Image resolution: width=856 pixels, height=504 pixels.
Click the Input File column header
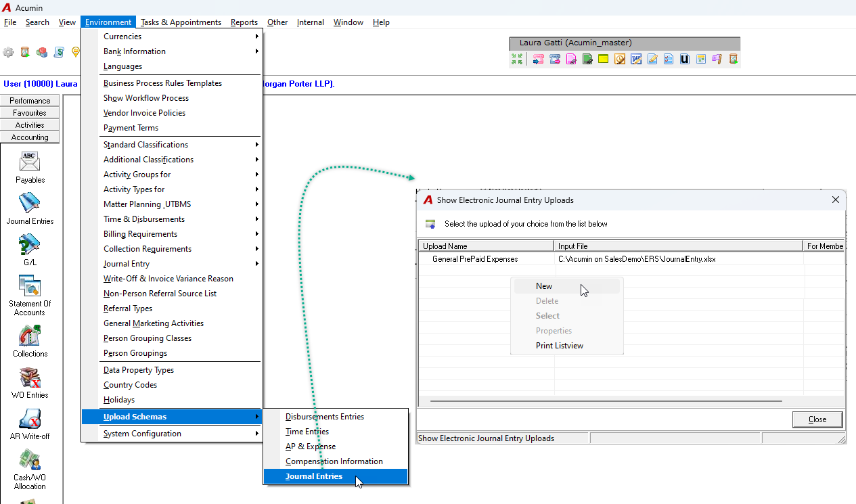tap(679, 246)
